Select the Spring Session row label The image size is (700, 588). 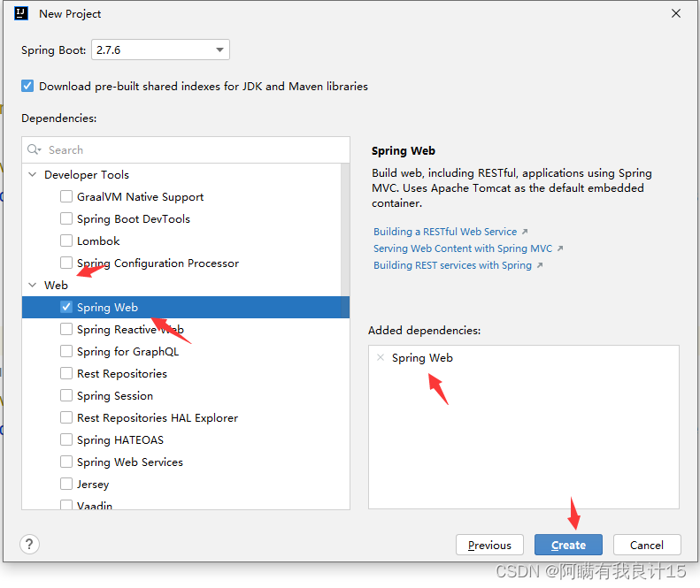[115, 396]
